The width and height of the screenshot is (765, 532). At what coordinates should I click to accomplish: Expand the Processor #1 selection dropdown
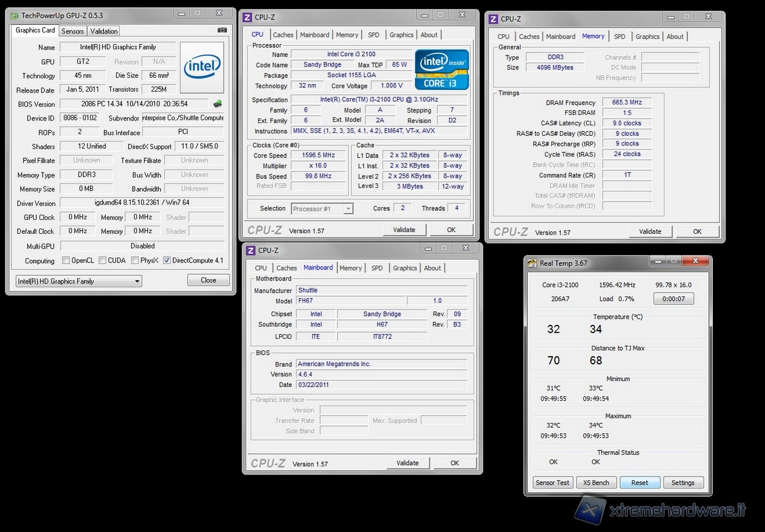tap(322, 209)
